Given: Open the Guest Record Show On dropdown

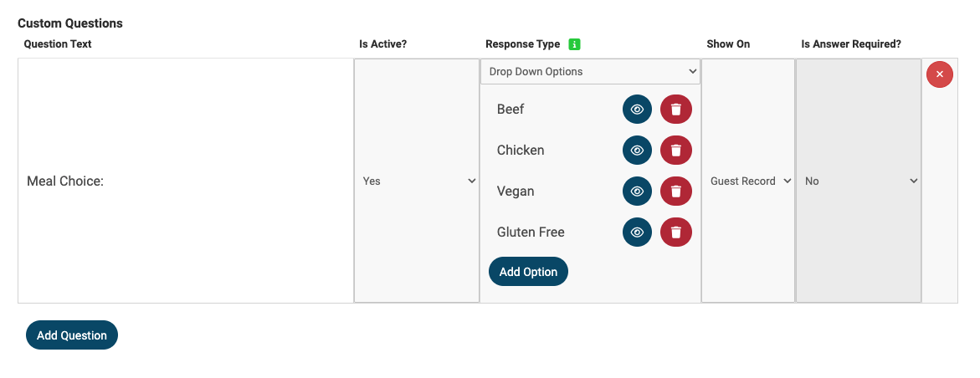Looking at the screenshot, I should [x=749, y=181].
